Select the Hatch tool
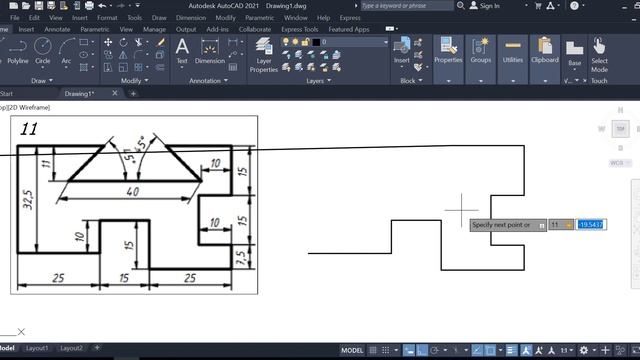 84,67
